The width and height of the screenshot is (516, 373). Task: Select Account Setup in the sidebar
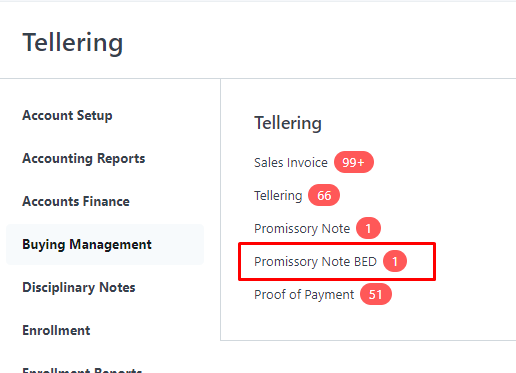[x=67, y=115]
